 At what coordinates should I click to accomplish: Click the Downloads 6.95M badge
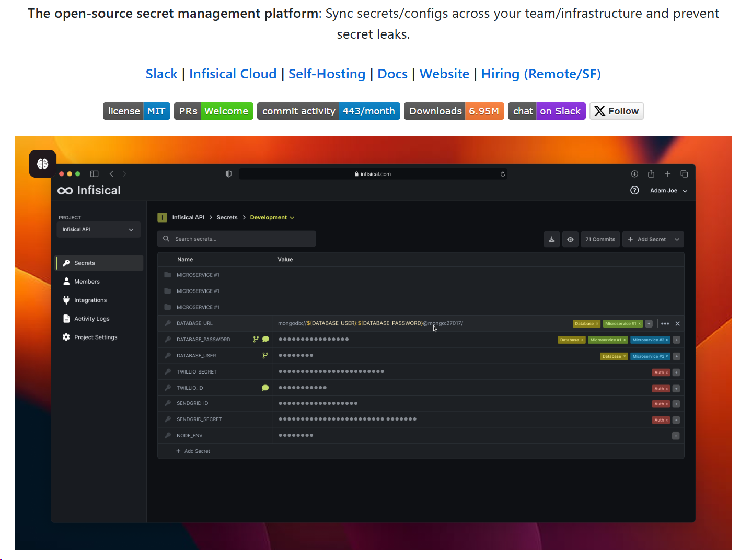click(454, 111)
